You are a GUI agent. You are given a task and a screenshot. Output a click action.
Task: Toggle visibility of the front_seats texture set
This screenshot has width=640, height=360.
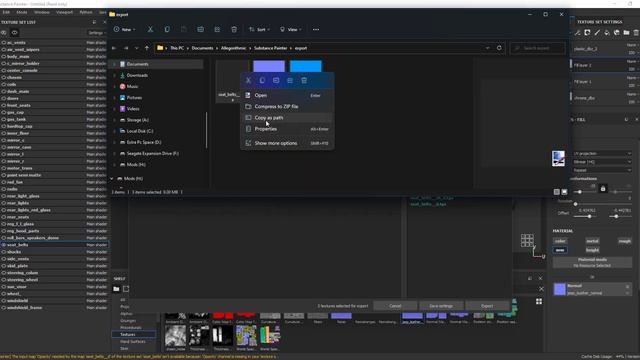pos(4,105)
